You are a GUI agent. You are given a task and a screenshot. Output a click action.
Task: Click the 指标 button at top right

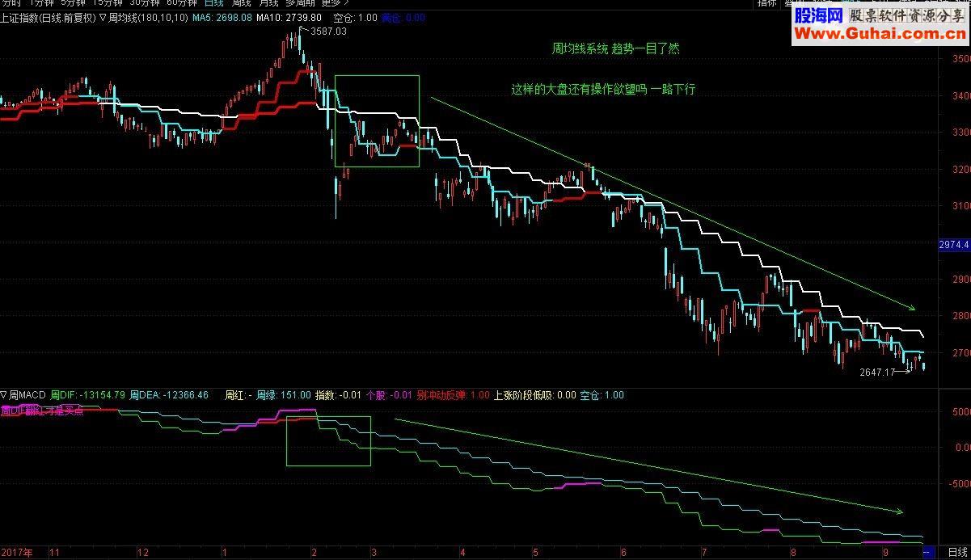coord(767,3)
